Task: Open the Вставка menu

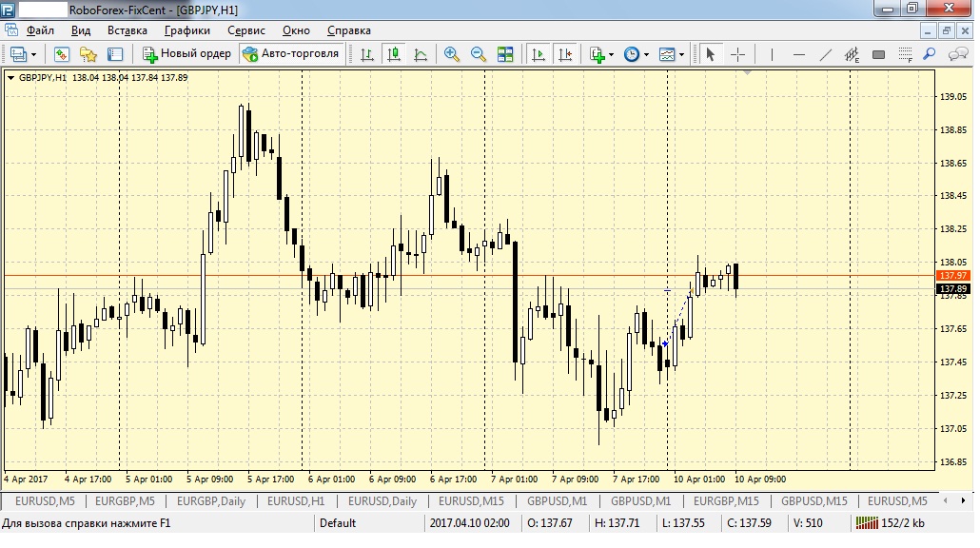Action: click(127, 30)
